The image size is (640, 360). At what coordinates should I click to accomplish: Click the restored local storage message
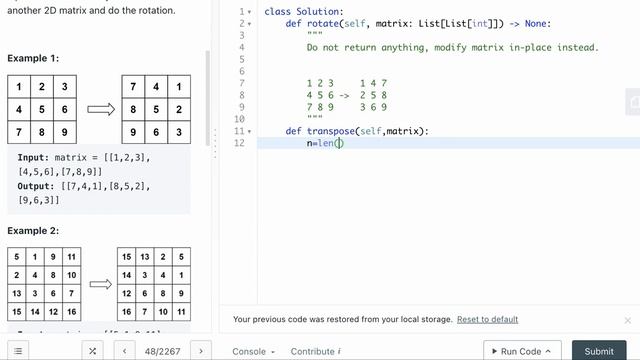click(343, 319)
